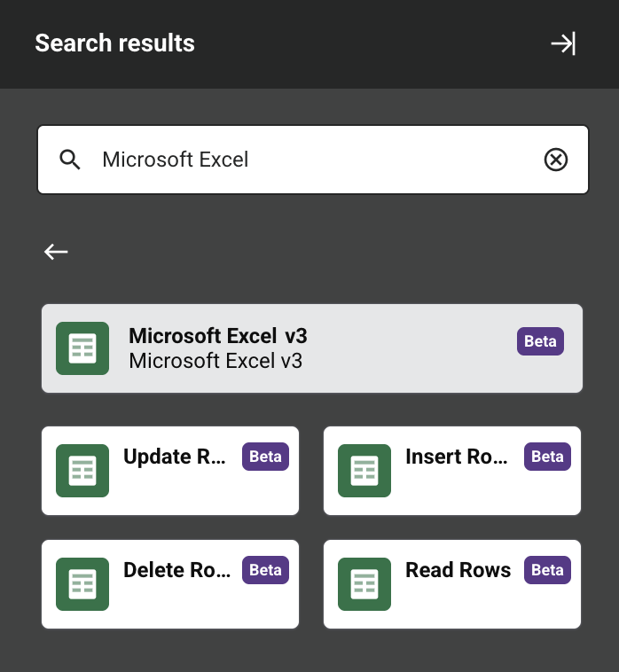
Task: Click the Search results heading text
Action: click(115, 43)
